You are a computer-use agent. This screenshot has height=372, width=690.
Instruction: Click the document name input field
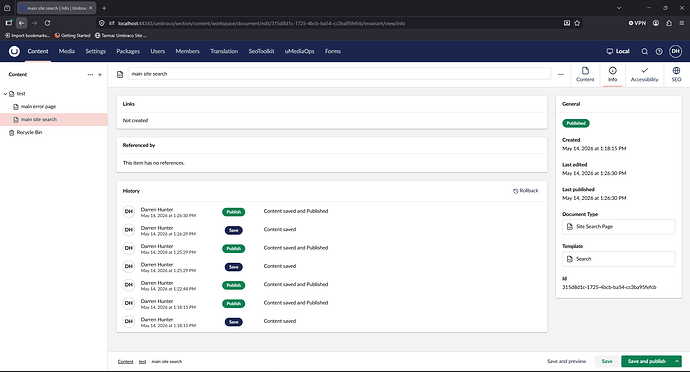click(339, 74)
